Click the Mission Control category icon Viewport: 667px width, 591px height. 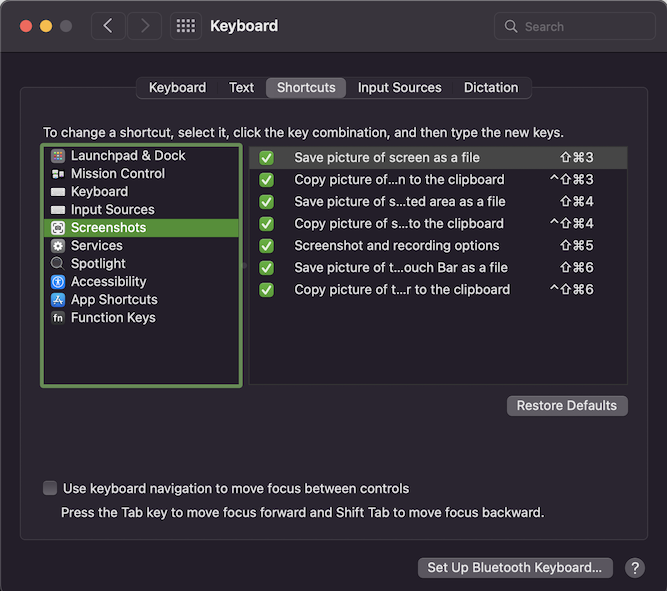58,174
